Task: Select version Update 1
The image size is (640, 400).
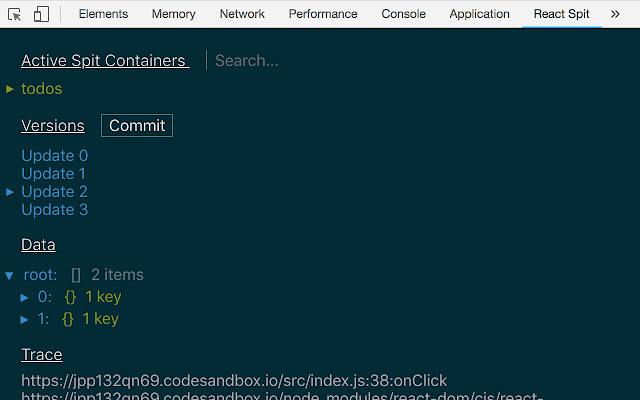Action: (x=54, y=174)
